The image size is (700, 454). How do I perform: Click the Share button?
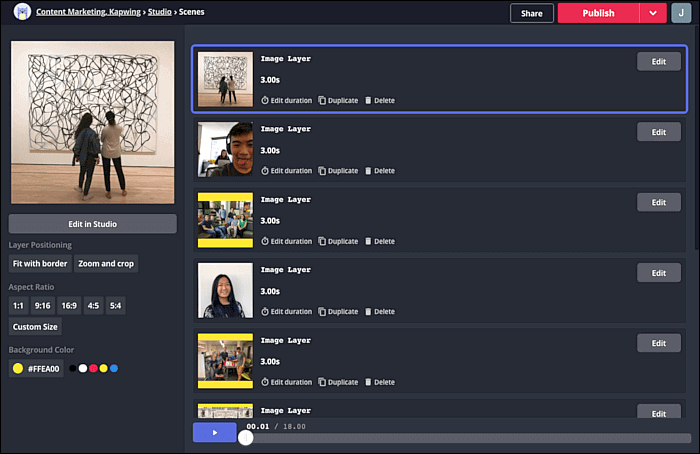532,13
